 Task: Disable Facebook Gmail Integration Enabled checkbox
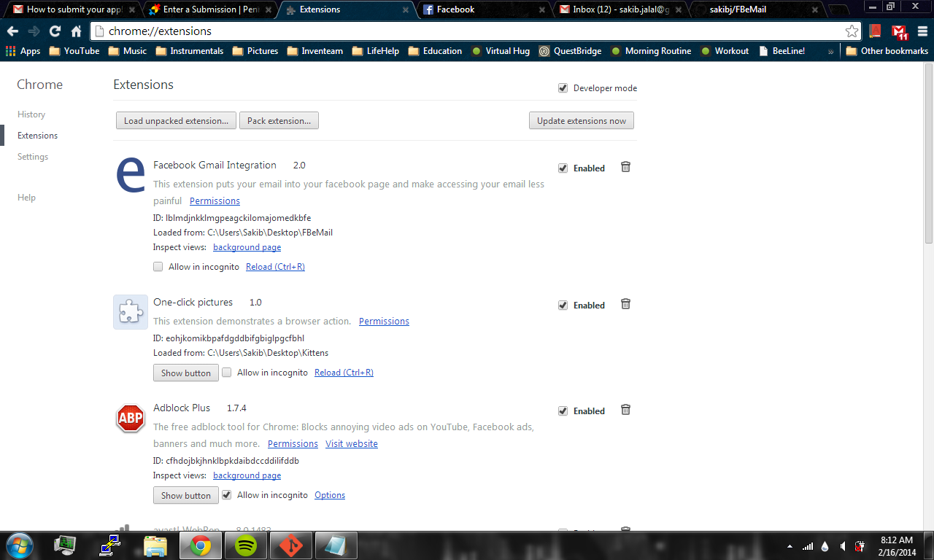pyautogui.click(x=563, y=168)
